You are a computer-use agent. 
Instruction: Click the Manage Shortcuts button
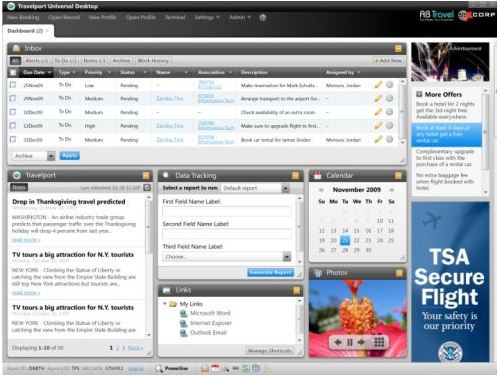270,351
